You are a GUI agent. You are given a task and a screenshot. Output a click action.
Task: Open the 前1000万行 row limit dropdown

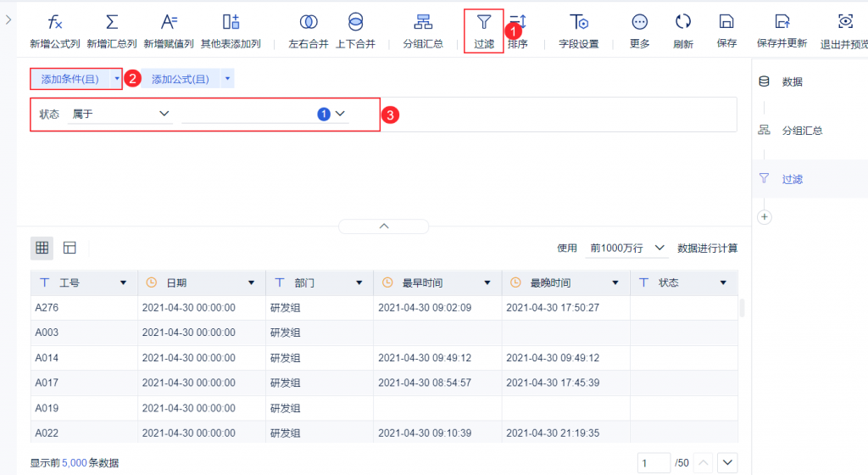click(627, 248)
